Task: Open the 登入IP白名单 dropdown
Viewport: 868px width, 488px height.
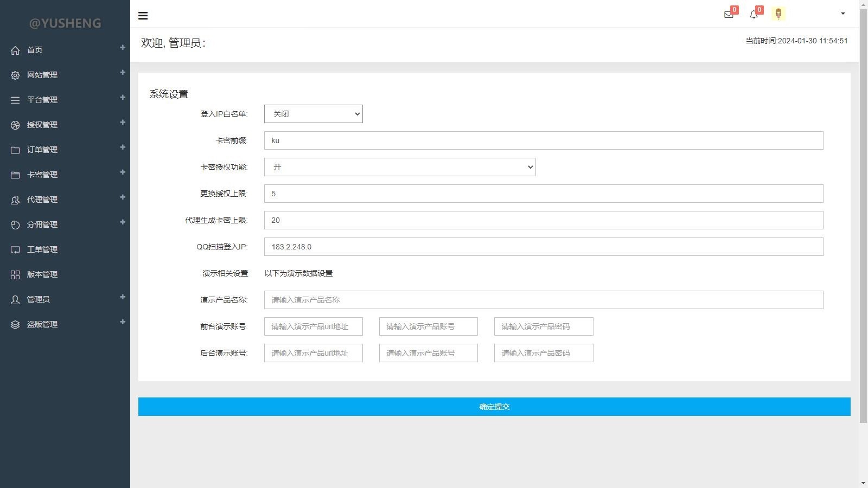Action: click(313, 114)
